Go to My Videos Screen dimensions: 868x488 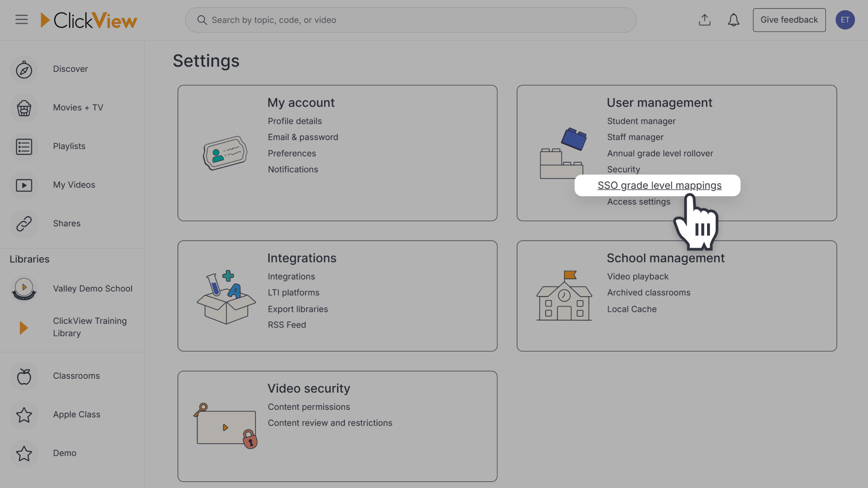pyautogui.click(x=74, y=184)
